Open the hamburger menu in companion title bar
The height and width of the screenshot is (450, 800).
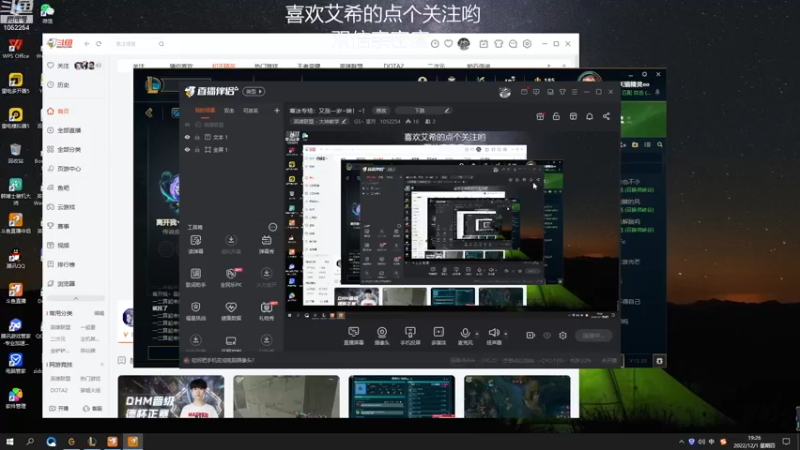click(574, 92)
